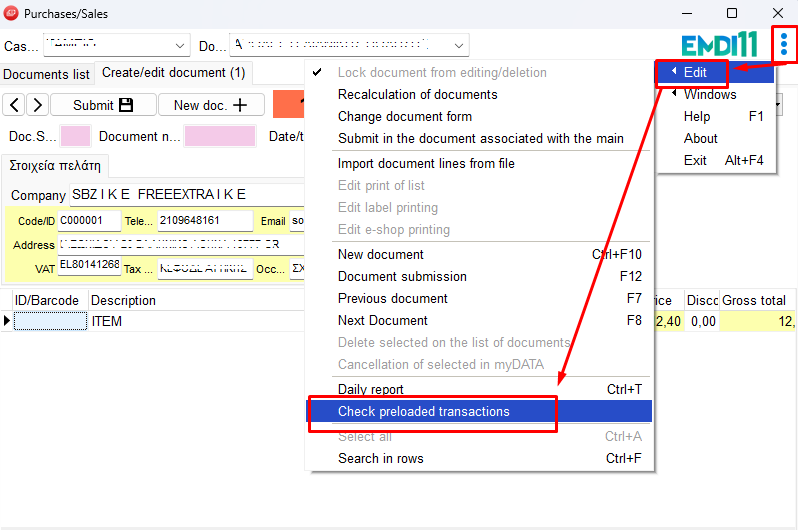Viewport: 798px width, 530px height.
Task: Expand the Cas... dropdown
Action: pyautogui.click(x=181, y=46)
